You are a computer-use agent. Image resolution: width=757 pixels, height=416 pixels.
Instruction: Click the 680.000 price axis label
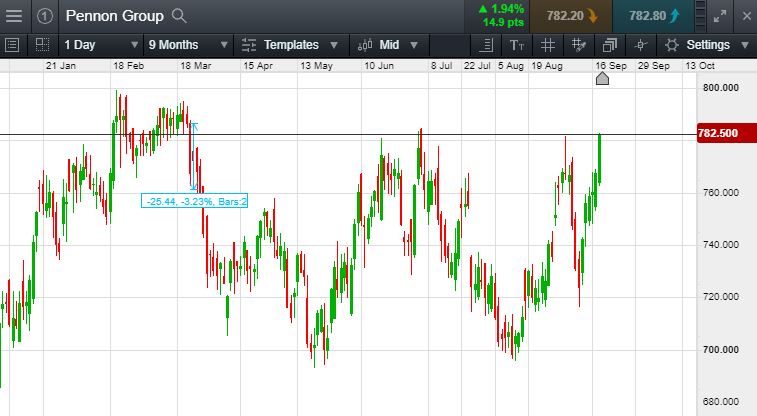pos(721,402)
